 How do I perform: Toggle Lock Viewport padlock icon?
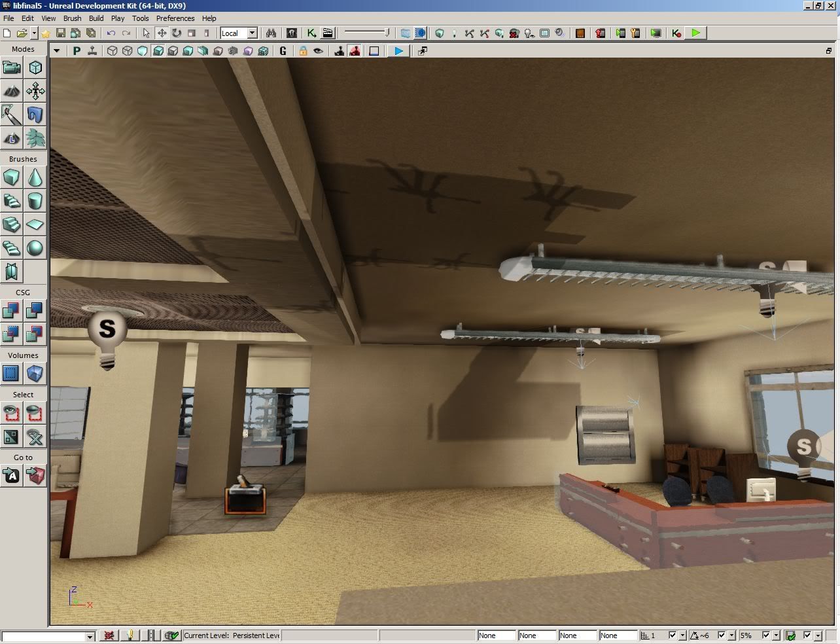click(x=303, y=50)
